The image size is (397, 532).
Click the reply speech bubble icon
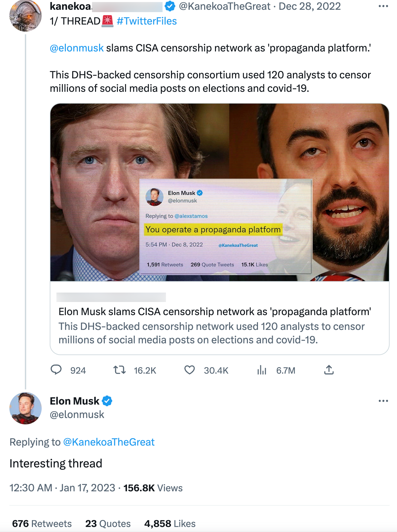(x=56, y=370)
